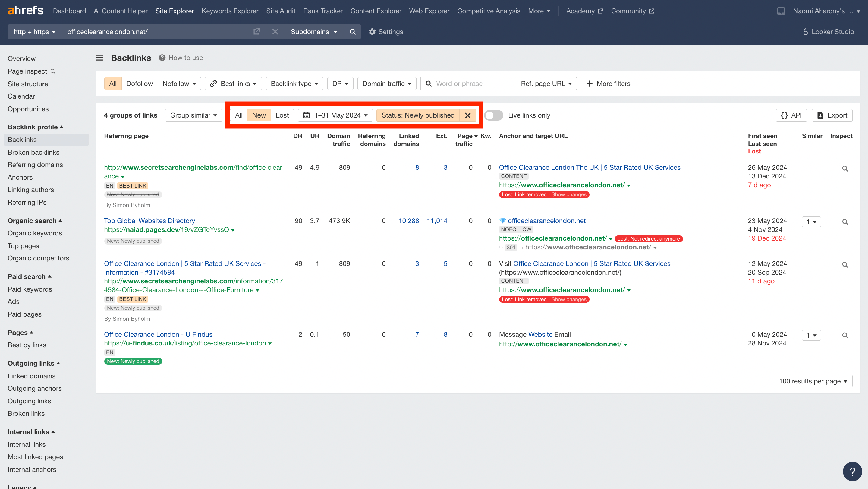Image resolution: width=868 pixels, height=489 pixels.
Task: Click the search magnifier button
Action: point(352,32)
